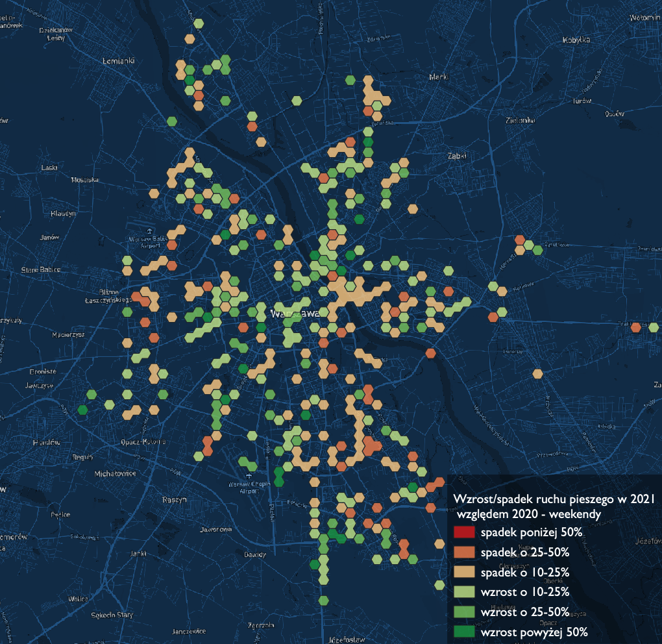Click the 'Piastów' town label

point(45,442)
